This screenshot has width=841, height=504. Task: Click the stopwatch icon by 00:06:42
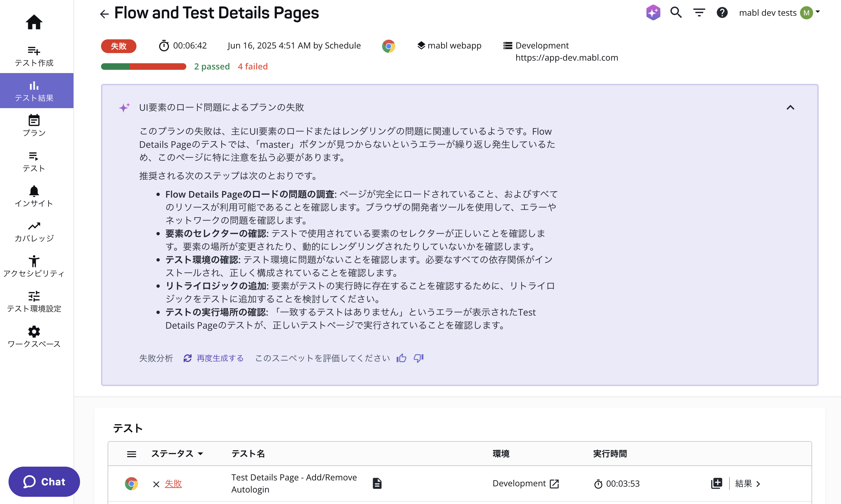click(164, 46)
